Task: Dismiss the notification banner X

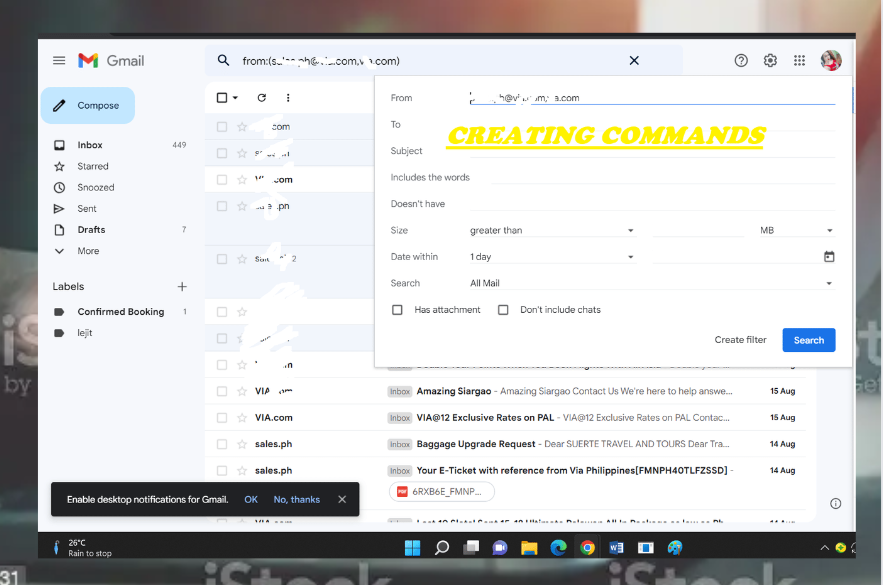Action: [342, 499]
